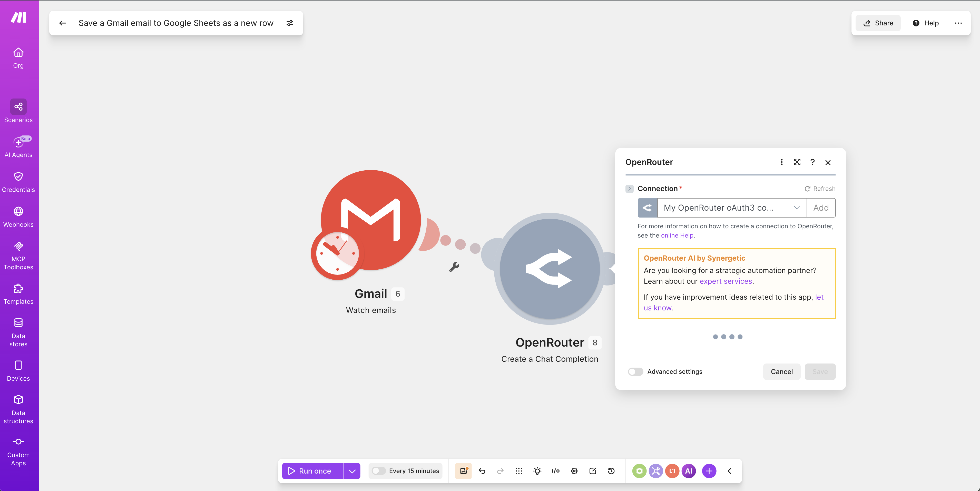
Task: Click the auto-align grid dots icon
Action: coord(518,471)
